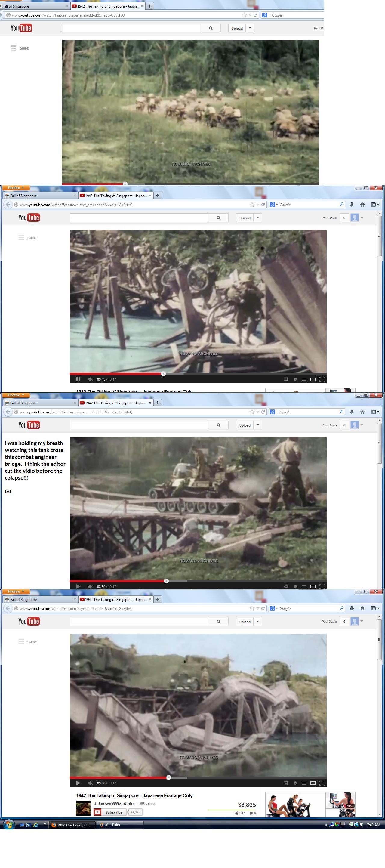
Task: Enter fullscreen in the 03:56 player
Action: click(322, 783)
